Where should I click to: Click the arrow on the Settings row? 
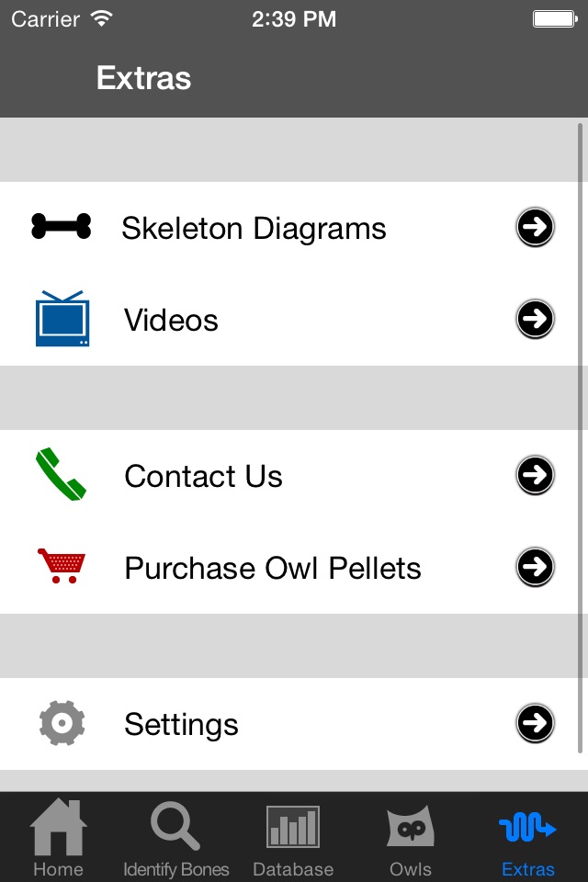click(x=535, y=723)
